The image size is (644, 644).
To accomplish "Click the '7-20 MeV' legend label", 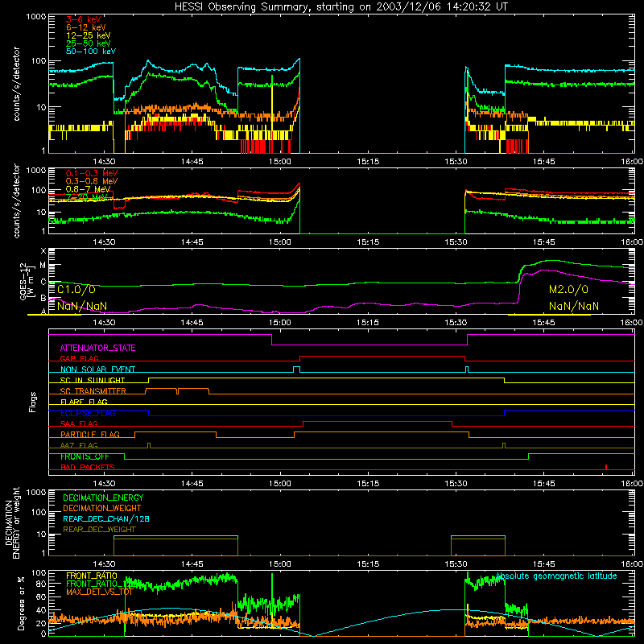I will click(x=86, y=197).
